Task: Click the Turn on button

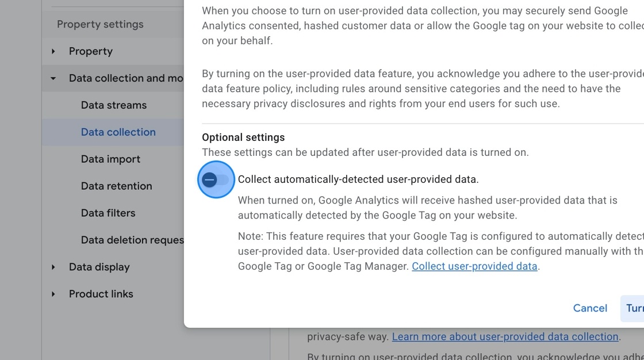Action: coord(635,308)
